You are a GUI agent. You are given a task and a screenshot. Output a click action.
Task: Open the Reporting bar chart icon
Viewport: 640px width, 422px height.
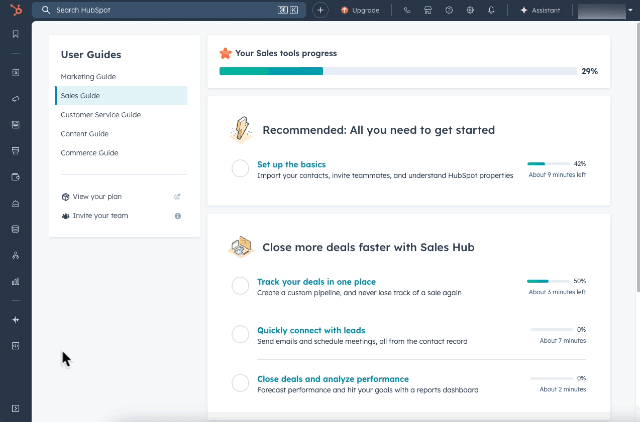click(x=15, y=281)
